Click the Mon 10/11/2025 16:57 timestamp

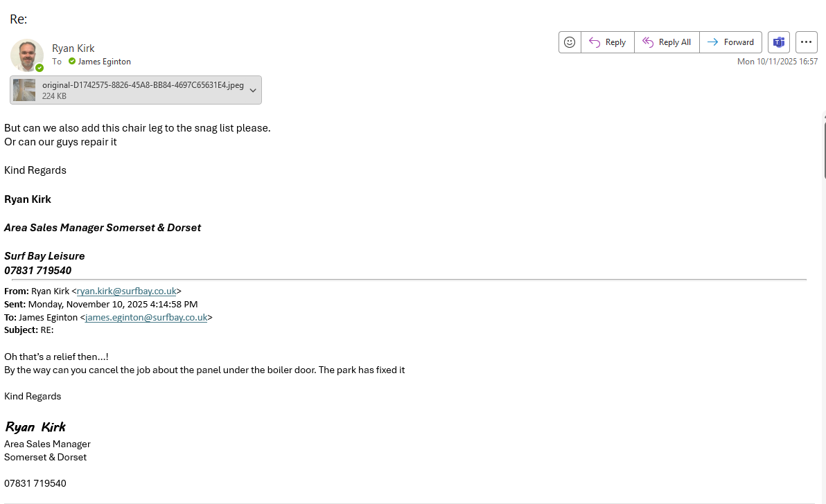pyautogui.click(x=777, y=62)
